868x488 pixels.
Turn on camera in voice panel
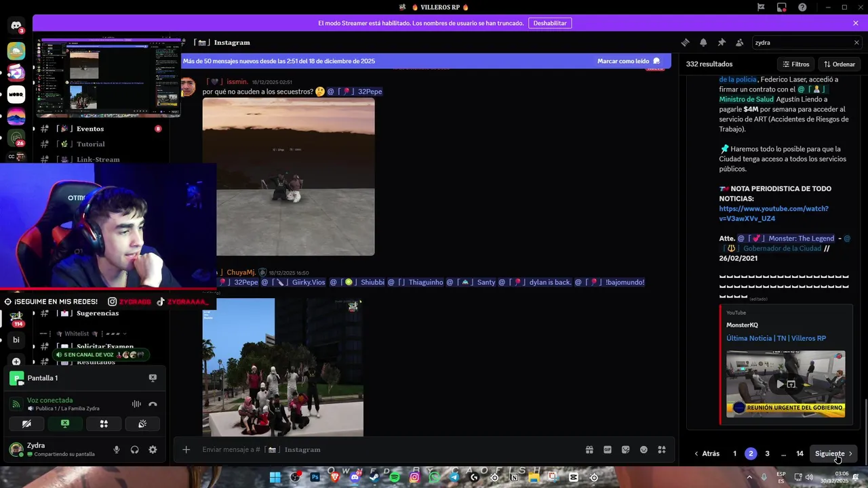[x=26, y=424]
